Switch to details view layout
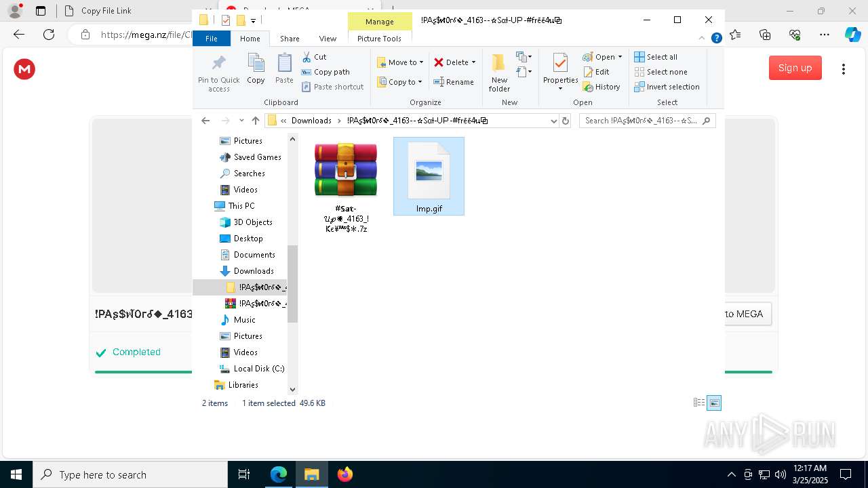This screenshot has height=488, width=868. [699, 403]
